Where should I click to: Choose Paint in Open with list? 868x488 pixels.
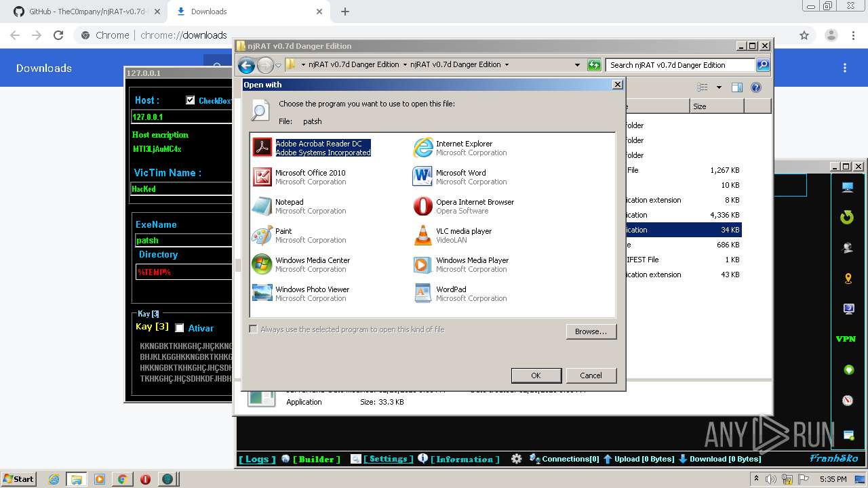coord(300,235)
